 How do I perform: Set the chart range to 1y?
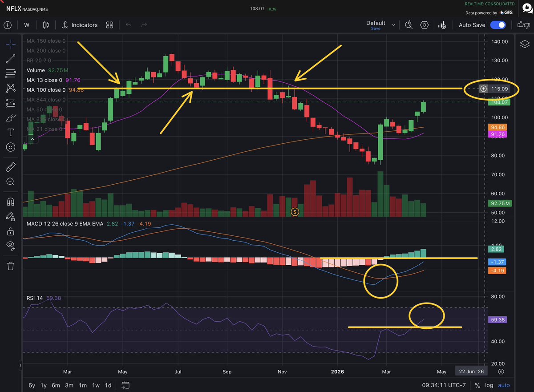[44, 385]
